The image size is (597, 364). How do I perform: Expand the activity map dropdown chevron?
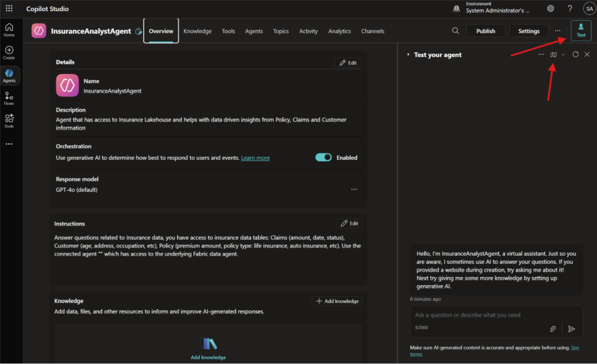point(563,55)
